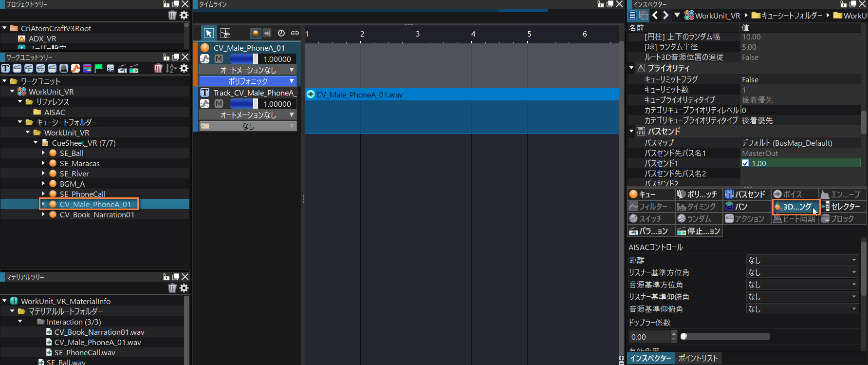Image resolution: width=868 pixels, height=365 pixels.
Task: Open the 距離 AISAC dropdown
Action: point(803,260)
